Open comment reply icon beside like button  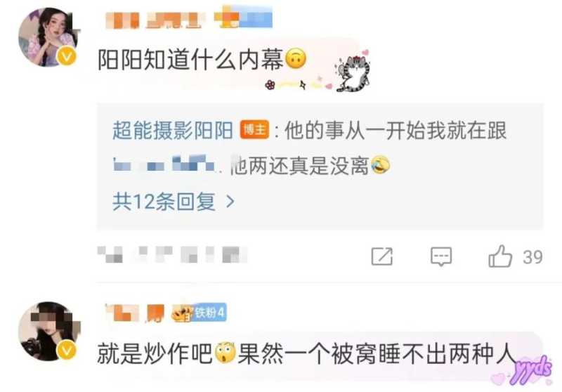(x=441, y=256)
